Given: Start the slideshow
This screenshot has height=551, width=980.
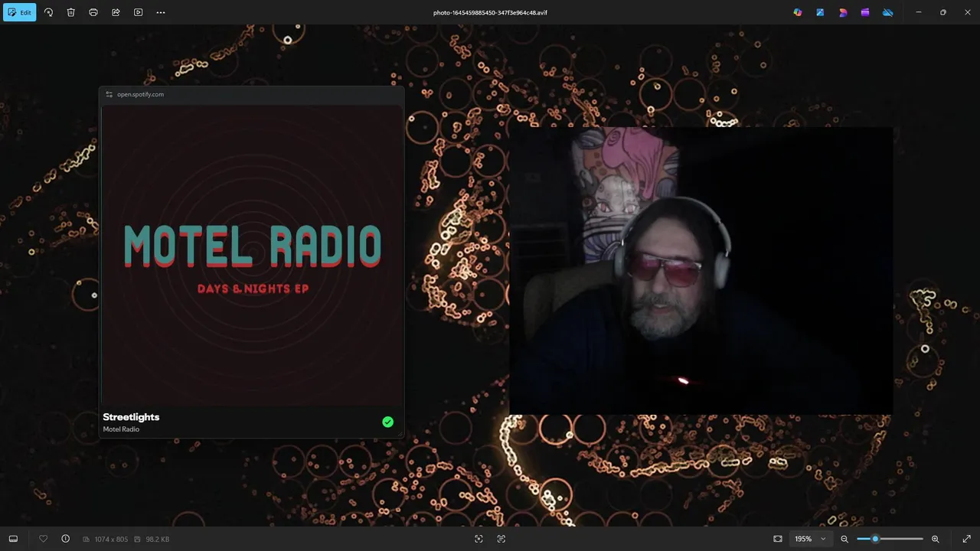Looking at the screenshot, I should 138,12.
